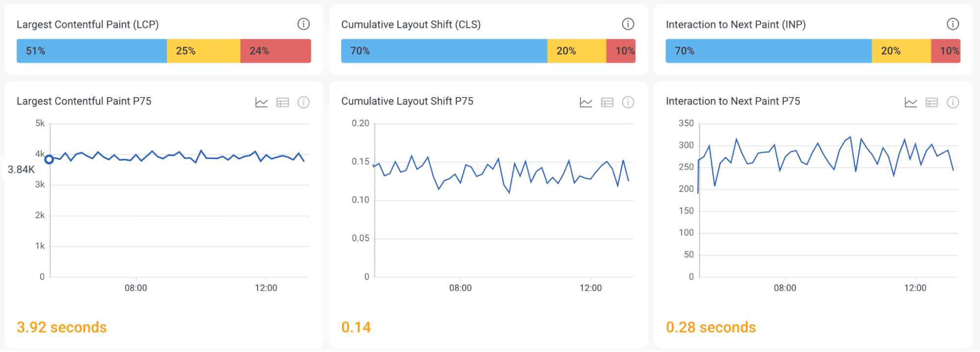Click the Largest Contentful Paint (LCP) heading
980x352 pixels.
pos(88,24)
